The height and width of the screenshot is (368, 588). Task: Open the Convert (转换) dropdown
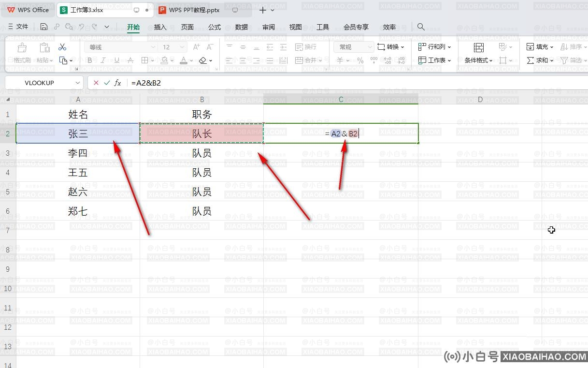(x=391, y=47)
